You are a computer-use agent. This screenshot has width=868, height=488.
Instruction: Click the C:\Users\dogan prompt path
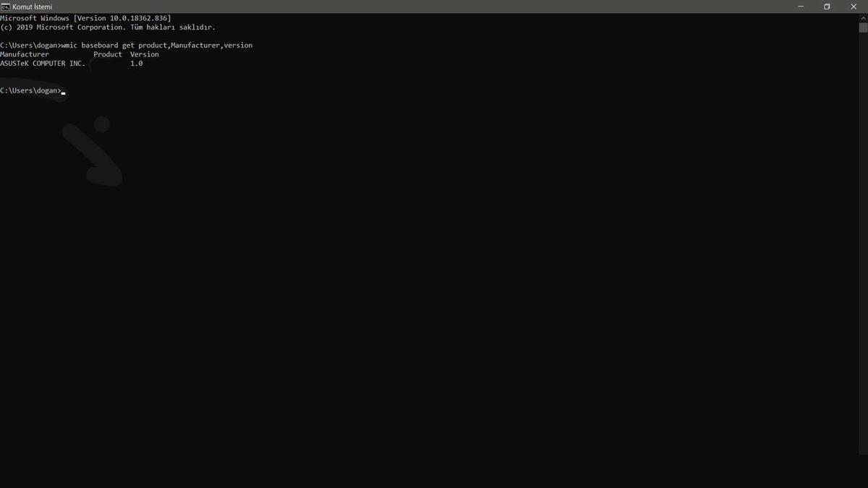point(30,90)
